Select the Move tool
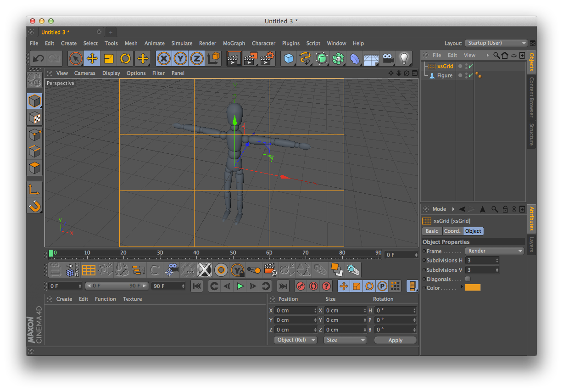The image size is (563, 392). coord(93,58)
